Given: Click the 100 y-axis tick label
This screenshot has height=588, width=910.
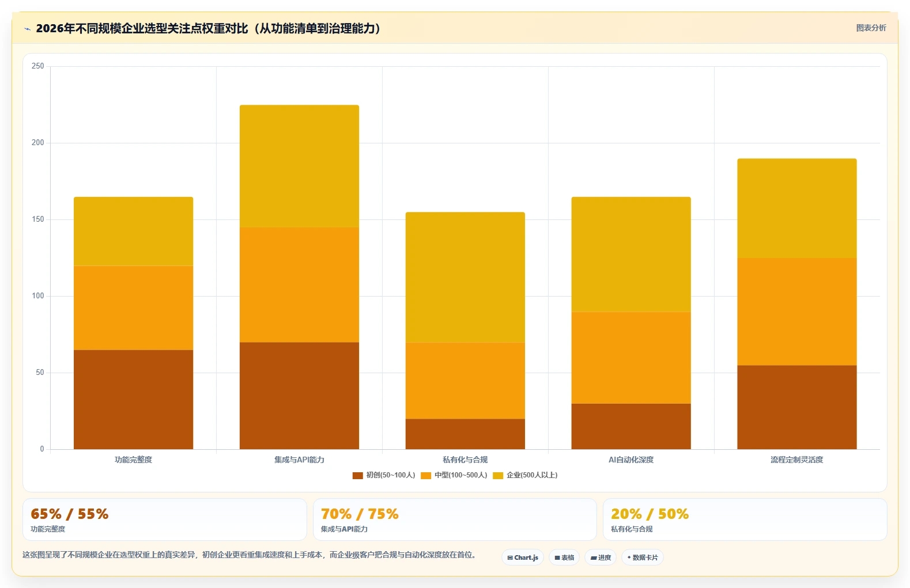Looking at the screenshot, I should click(x=37, y=296).
